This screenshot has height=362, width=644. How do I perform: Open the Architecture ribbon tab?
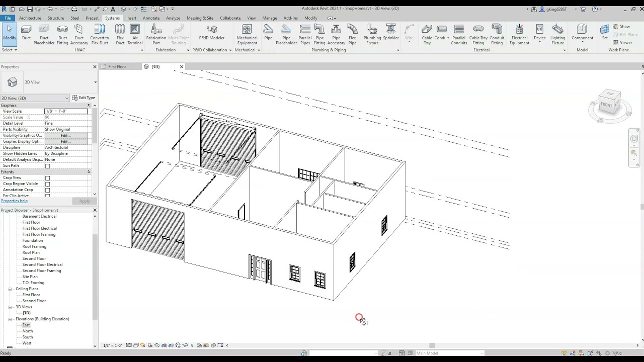pyautogui.click(x=30, y=18)
